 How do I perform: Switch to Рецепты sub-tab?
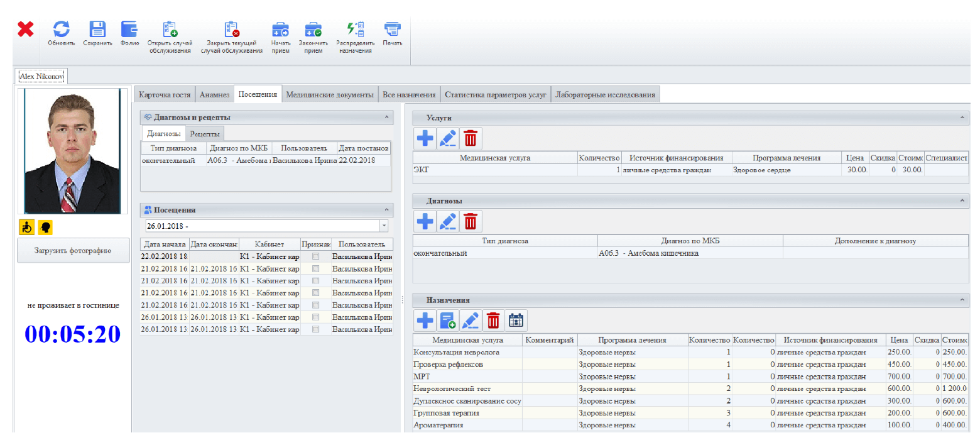click(205, 134)
